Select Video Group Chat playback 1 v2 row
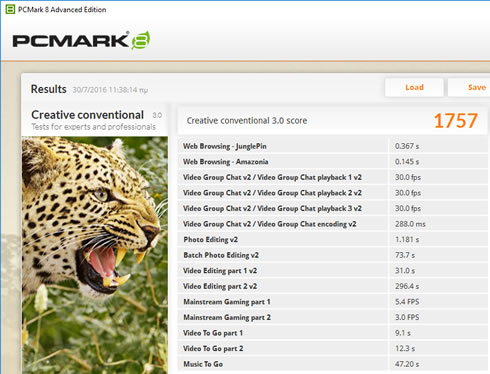 pos(332,177)
